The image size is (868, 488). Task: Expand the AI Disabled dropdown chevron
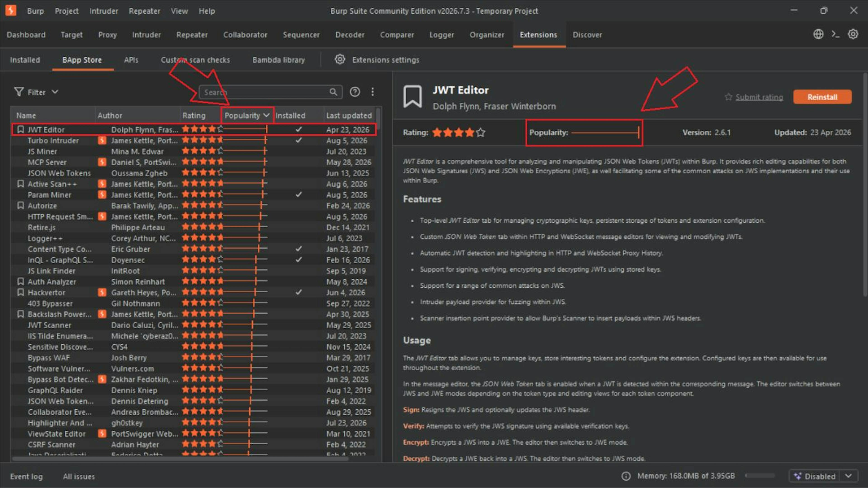849,476
